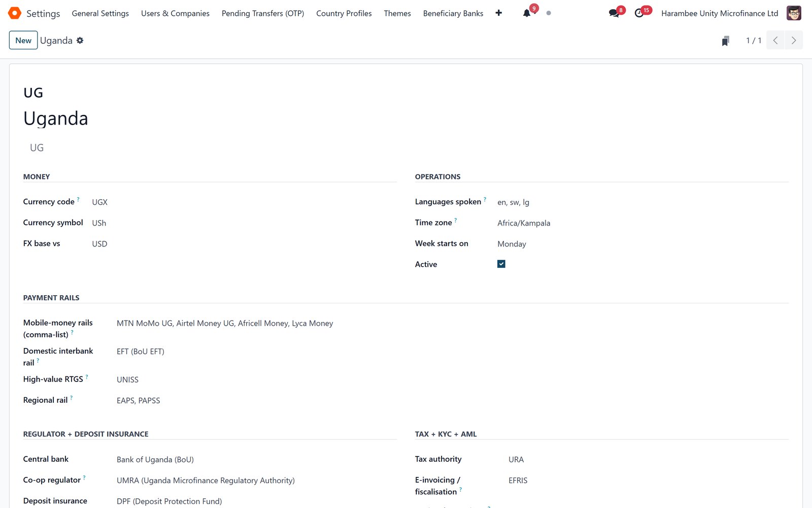The width and height of the screenshot is (812, 508).
Task: Open the Themes menu
Action: coord(397,13)
